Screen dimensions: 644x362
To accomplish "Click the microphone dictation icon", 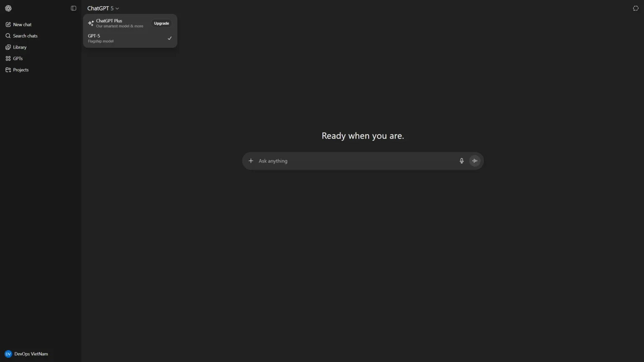I will coord(462,161).
